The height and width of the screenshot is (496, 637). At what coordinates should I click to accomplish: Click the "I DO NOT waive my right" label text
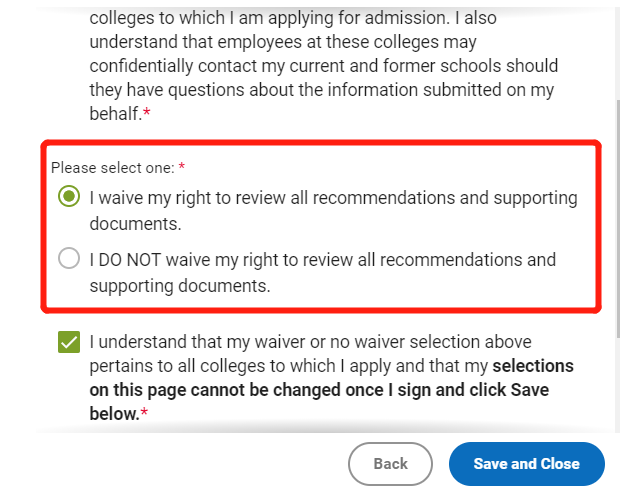click(x=322, y=260)
